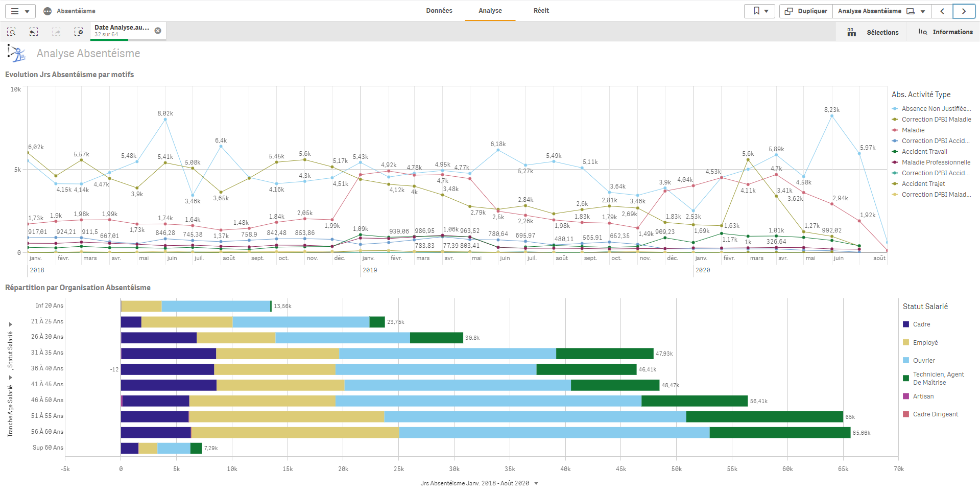This screenshot has height=493, width=980.
Task: Switch to the Données tab
Action: pos(439,11)
